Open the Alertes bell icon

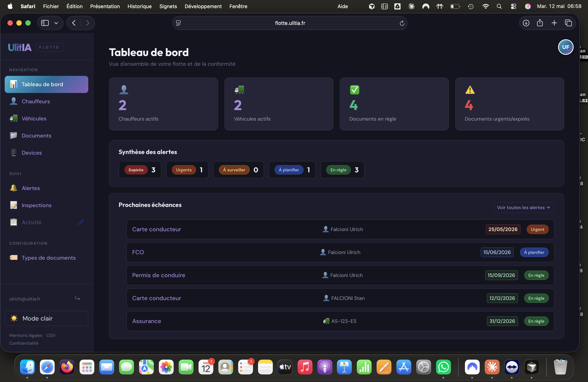(x=14, y=188)
